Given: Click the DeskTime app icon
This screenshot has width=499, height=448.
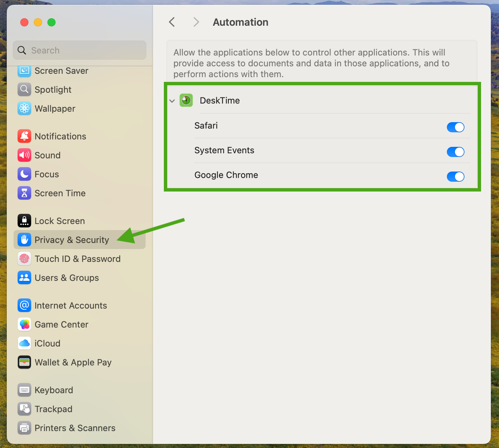Looking at the screenshot, I should point(186,100).
